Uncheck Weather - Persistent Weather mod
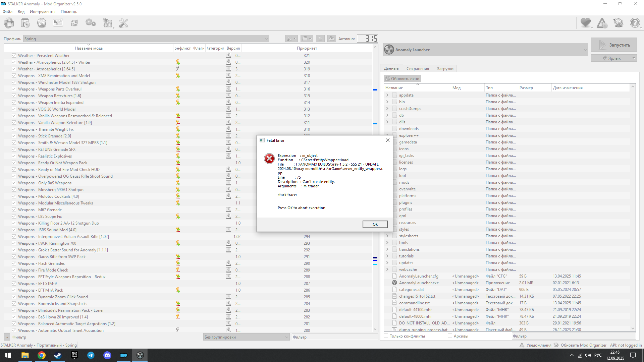This screenshot has height=362, width=644. pyautogui.click(x=14, y=56)
